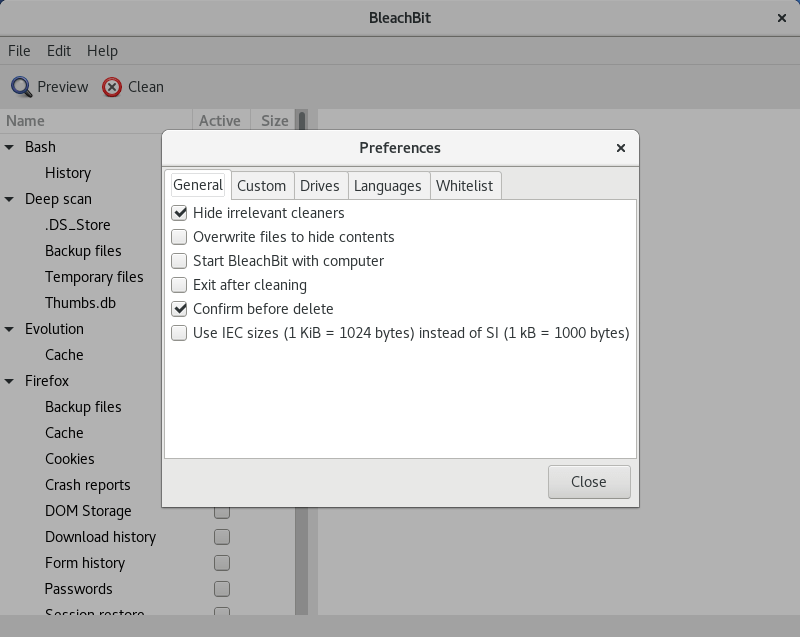The height and width of the screenshot is (637, 800).
Task: Enable Start BleachBit with computer
Action: (x=179, y=261)
